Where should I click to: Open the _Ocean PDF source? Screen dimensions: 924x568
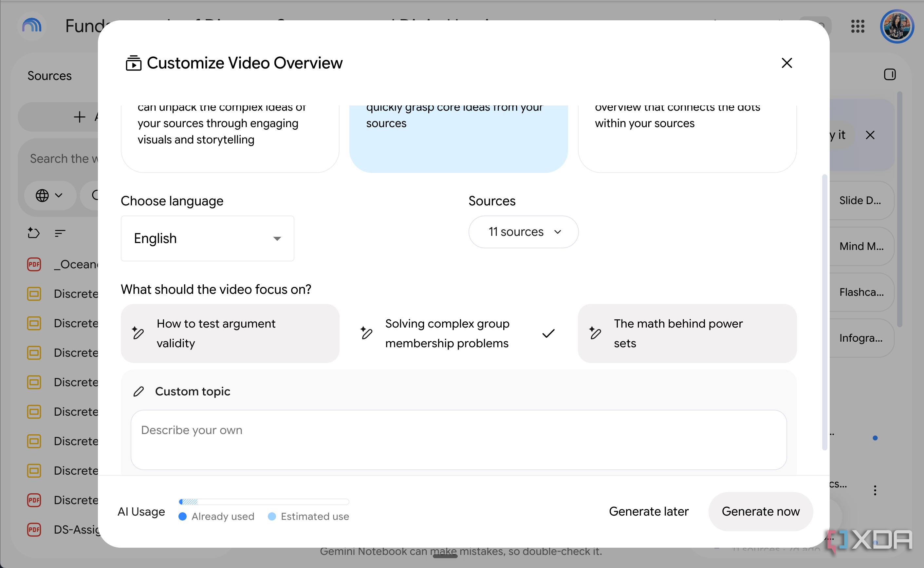(62, 264)
